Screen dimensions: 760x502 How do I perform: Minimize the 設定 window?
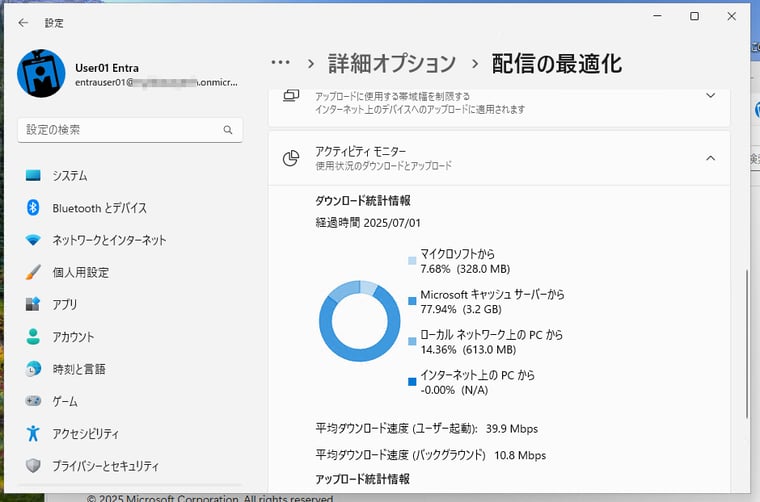[x=657, y=16]
